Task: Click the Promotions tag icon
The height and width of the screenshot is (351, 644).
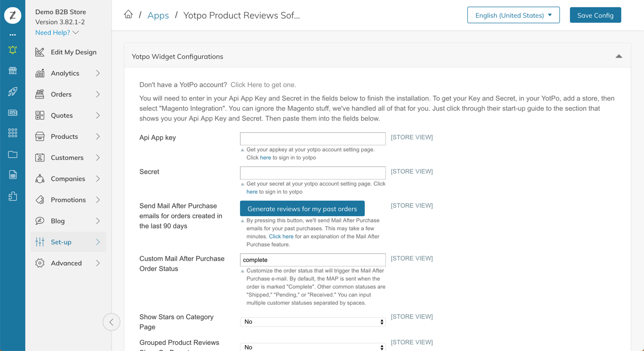Action: tap(40, 200)
